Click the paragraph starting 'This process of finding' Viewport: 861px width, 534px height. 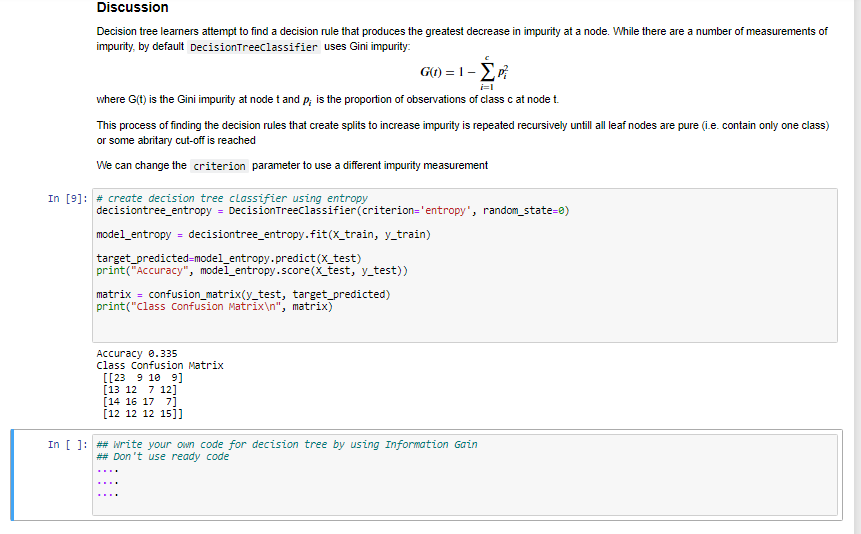[463, 133]
